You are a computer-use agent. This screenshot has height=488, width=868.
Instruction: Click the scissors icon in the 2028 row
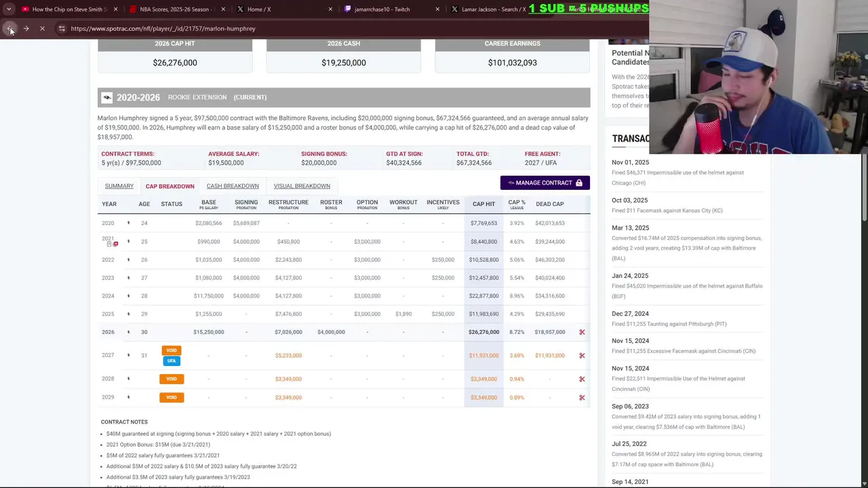(582, 379)
